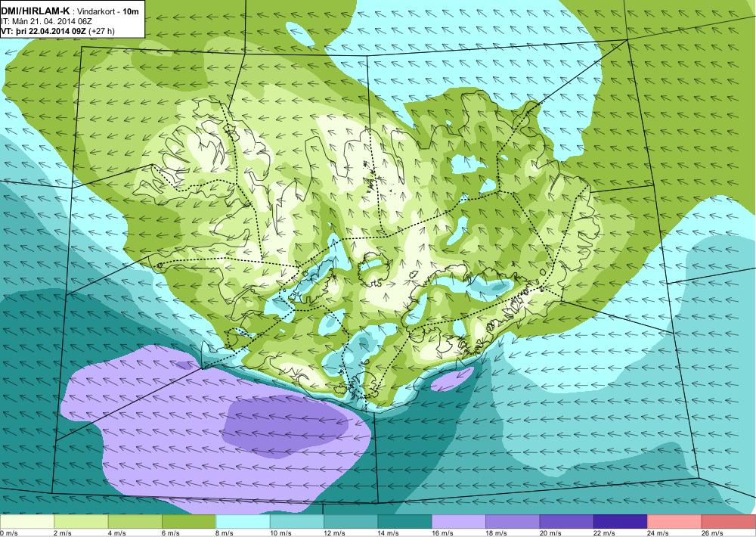Image resolution: width=756 pixels, height=537 pixels.
Task: Click the "22 m/s" legend label
Action: click(605, 533)
